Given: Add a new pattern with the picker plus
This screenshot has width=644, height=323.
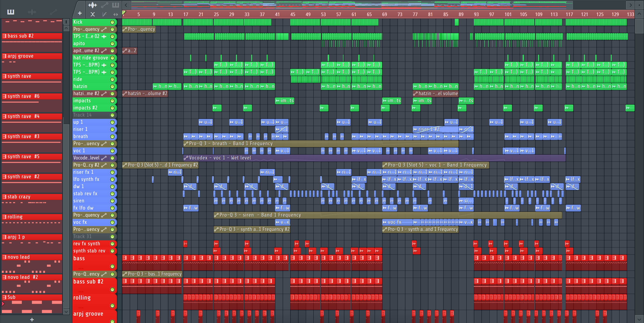Looking at the screenshot, I should click(x=32, y=319).
